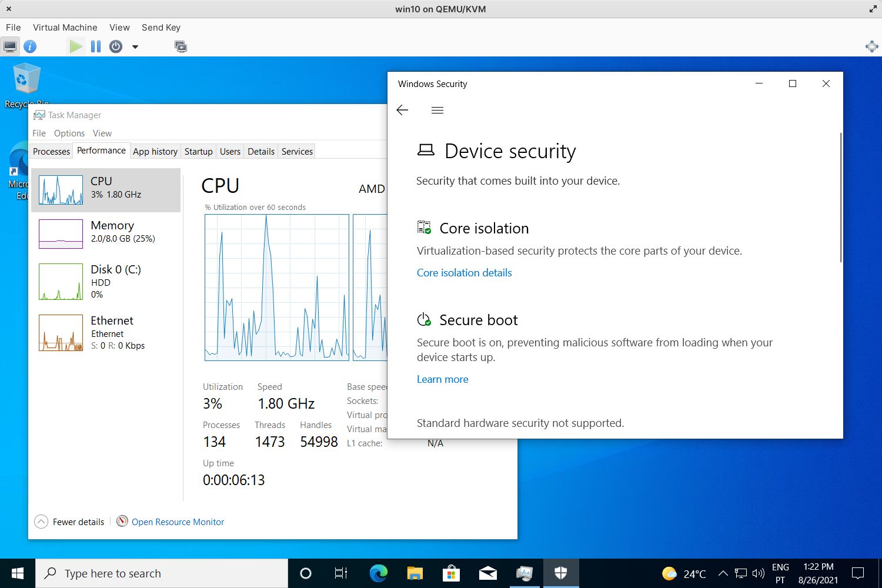
Task: Pause the virtual machine
Action: [x=96, y=46]
